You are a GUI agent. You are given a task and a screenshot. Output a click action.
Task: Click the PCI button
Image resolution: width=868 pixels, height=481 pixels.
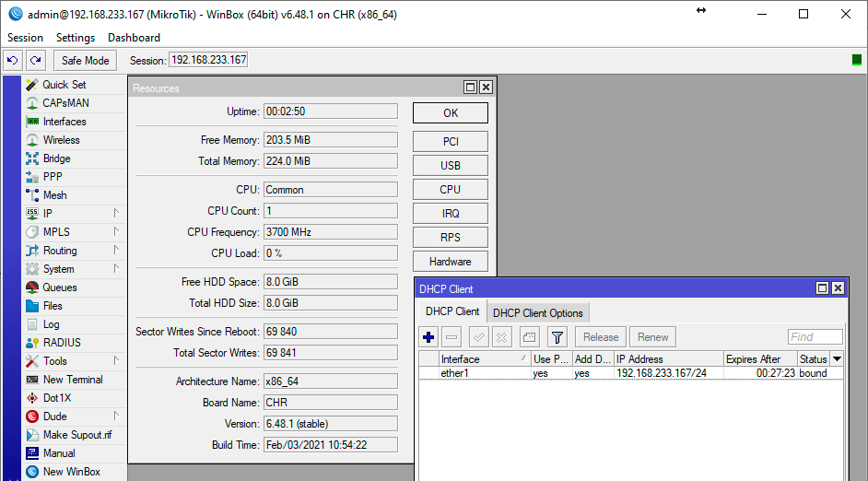451,142
